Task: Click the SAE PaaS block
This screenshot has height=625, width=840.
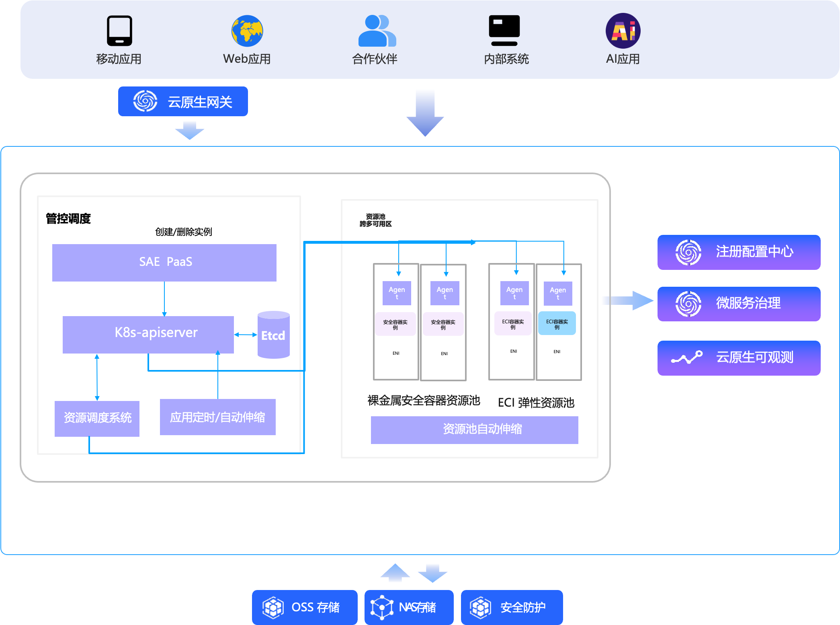Action: coord(164,262)
